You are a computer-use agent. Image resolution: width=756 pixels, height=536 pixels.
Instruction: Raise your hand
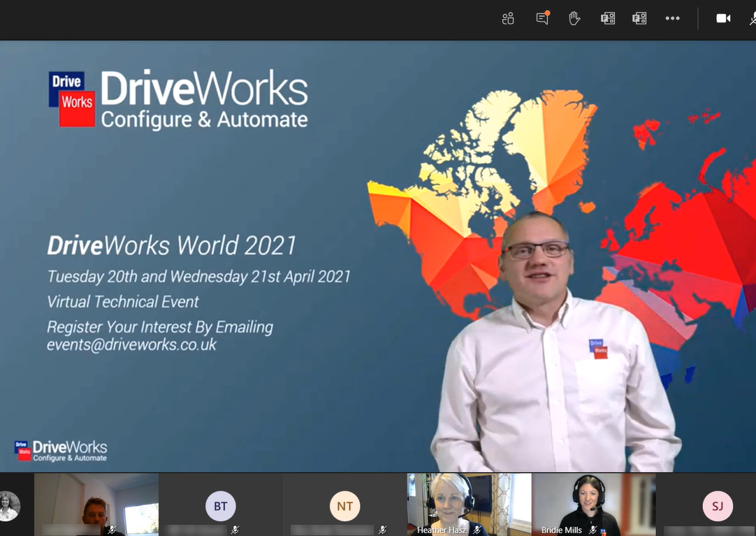tap(574, 18)
